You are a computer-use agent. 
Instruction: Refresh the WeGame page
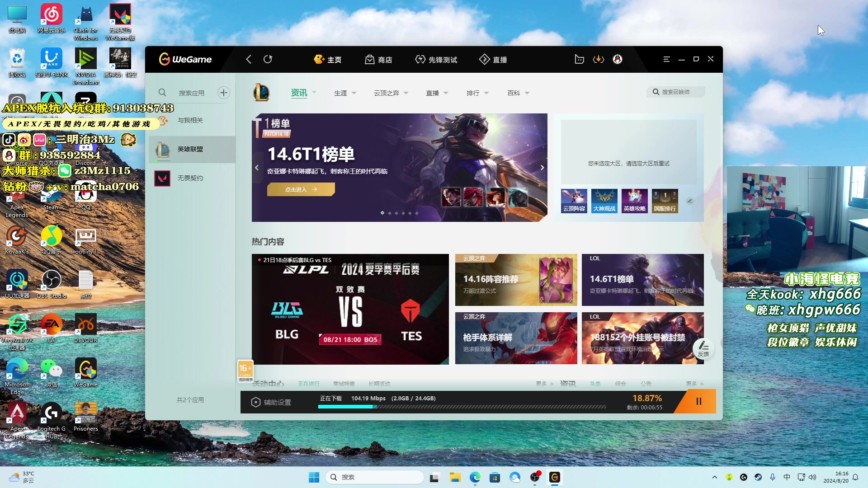(268, 59)
